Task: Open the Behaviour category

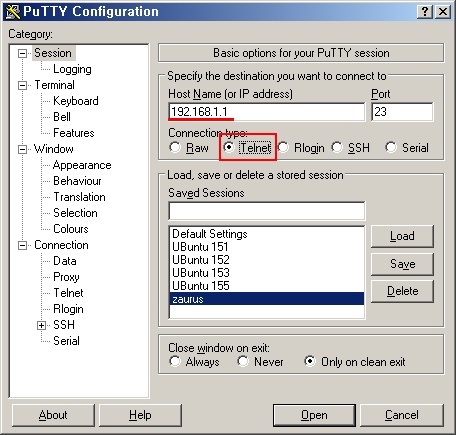Action: click(x=77, y=181)
